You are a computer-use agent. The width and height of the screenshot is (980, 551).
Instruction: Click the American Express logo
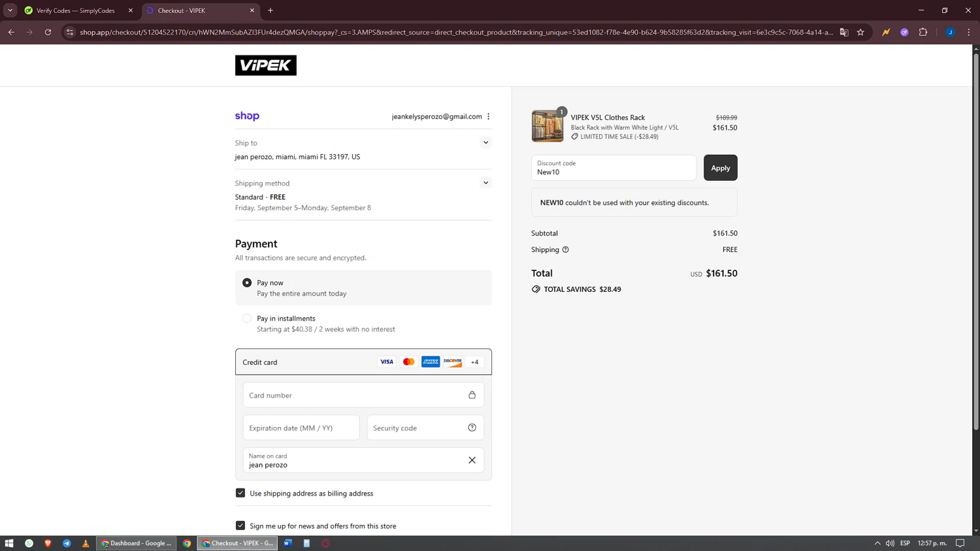click(431, 362)
